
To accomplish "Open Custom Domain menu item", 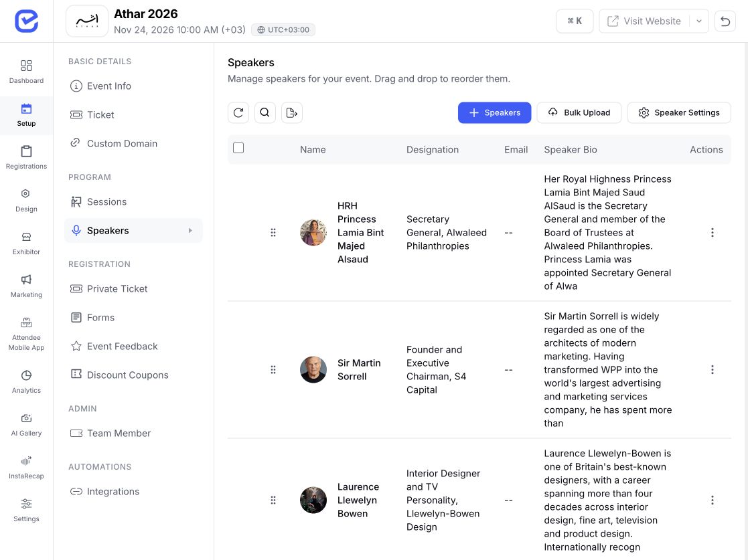I will pos(133,143).
